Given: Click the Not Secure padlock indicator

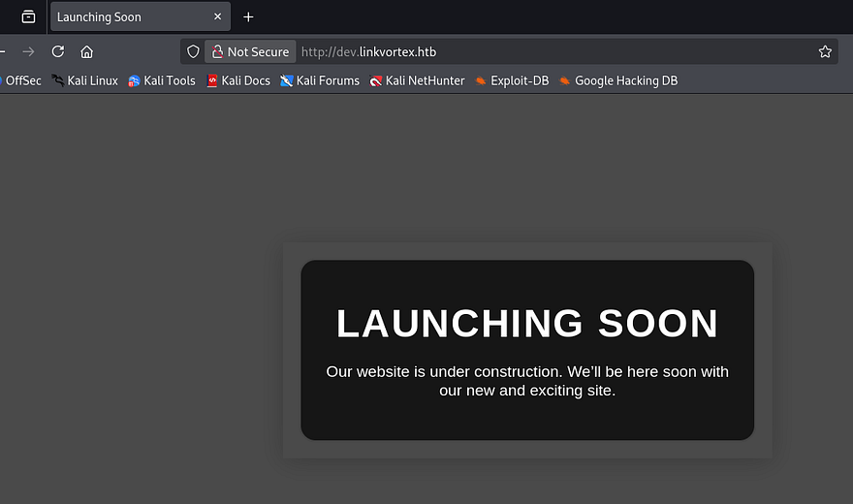Looking at the screenshot, I should click(250, 51).
